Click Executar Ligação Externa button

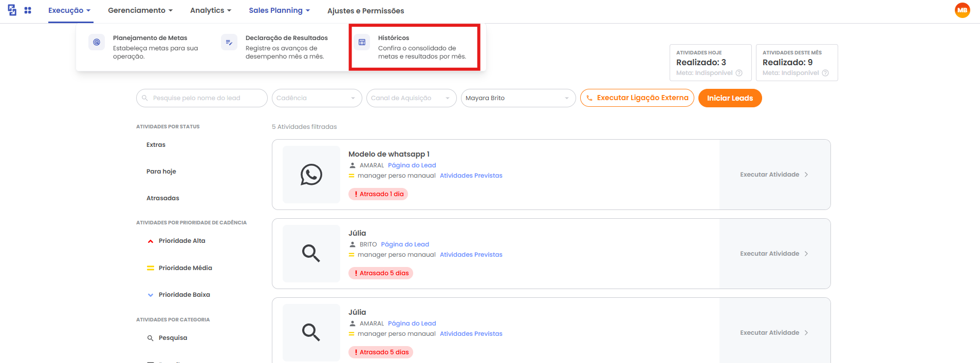click(x=637, y=98)
